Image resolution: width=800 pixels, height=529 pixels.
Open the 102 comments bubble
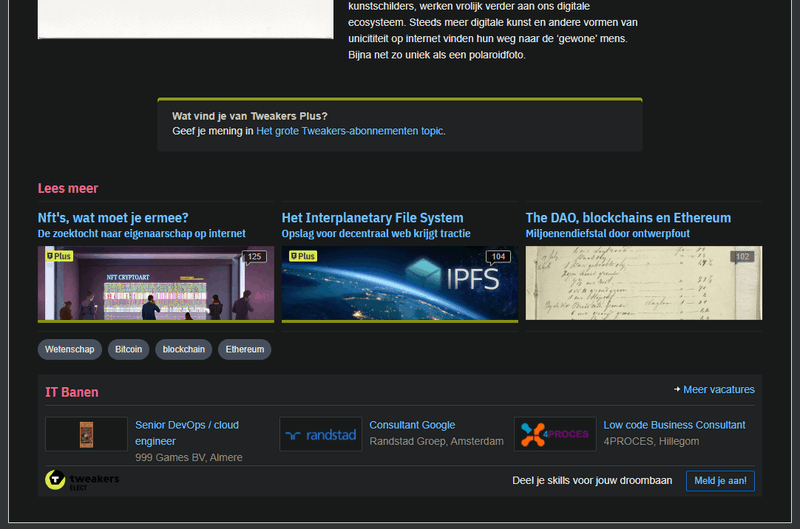click(742, 257)
